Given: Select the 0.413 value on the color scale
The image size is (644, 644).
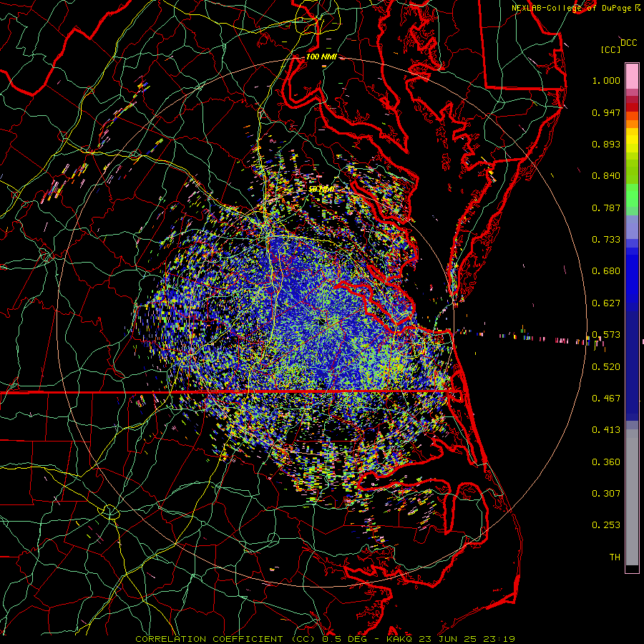Looking at the screenshot, I should pos(606,430).
